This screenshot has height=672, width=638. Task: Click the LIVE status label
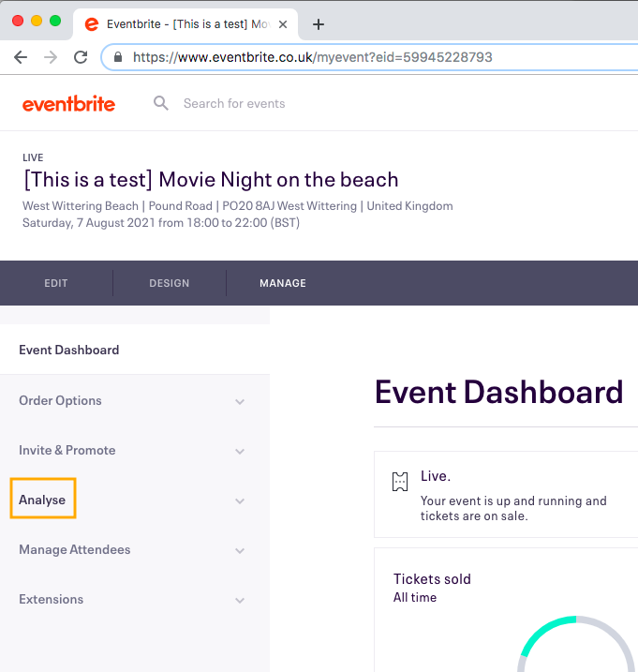click(x=33, y=157)
